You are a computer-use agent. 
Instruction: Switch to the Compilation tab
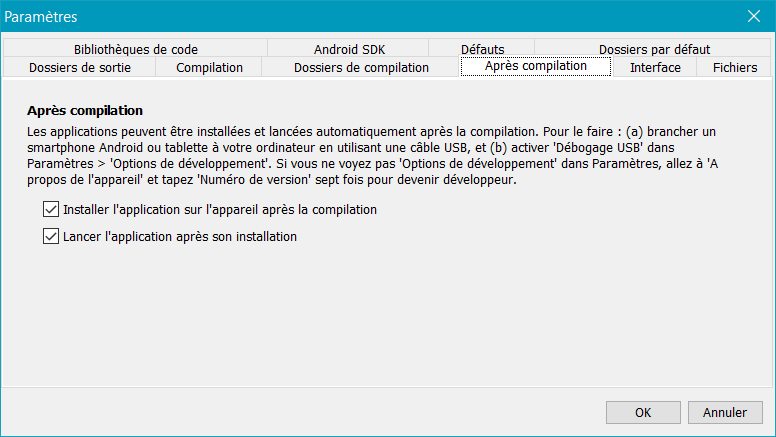[x=209, y=67]
